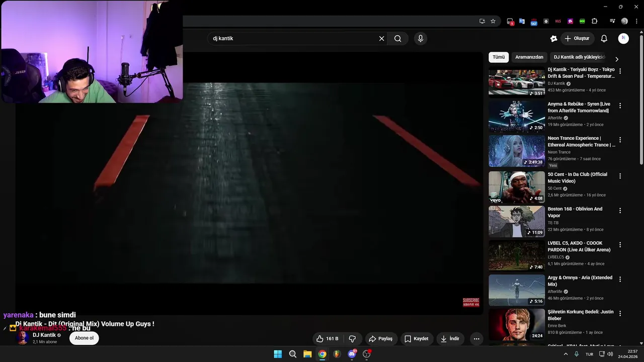
Task: Dislike the video with the thumbs-down icon
Action: tap(352, 339)
